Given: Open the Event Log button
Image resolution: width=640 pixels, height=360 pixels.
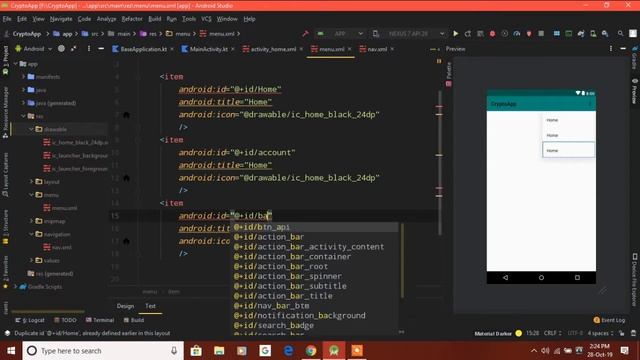Looking at the screenshot, I should click(609, 320).
